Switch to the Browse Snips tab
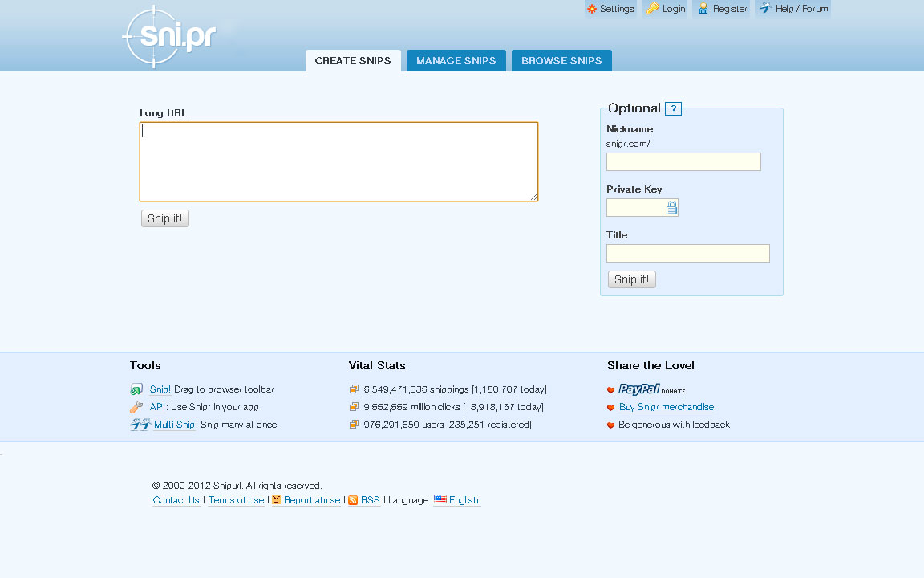This screenshot has height=578, width=924. click(561, 61)
